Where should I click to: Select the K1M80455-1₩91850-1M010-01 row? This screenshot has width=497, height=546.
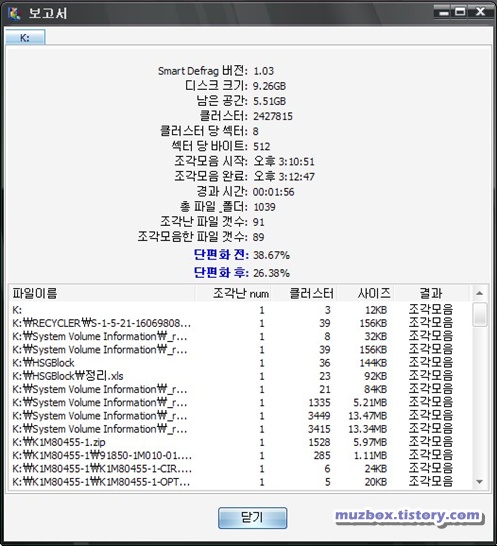tap(240, 455)
